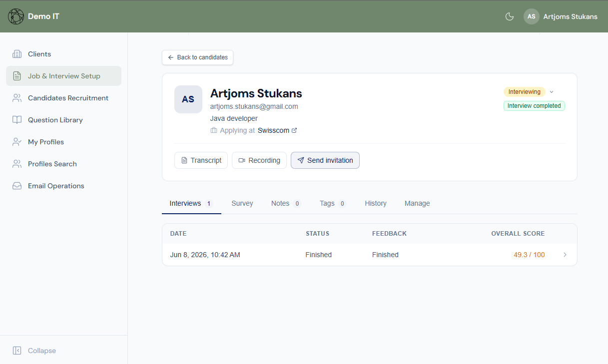Viewport: 608px width, 364px height.
Task: Open the interview Recording
Action: [259, 160]
